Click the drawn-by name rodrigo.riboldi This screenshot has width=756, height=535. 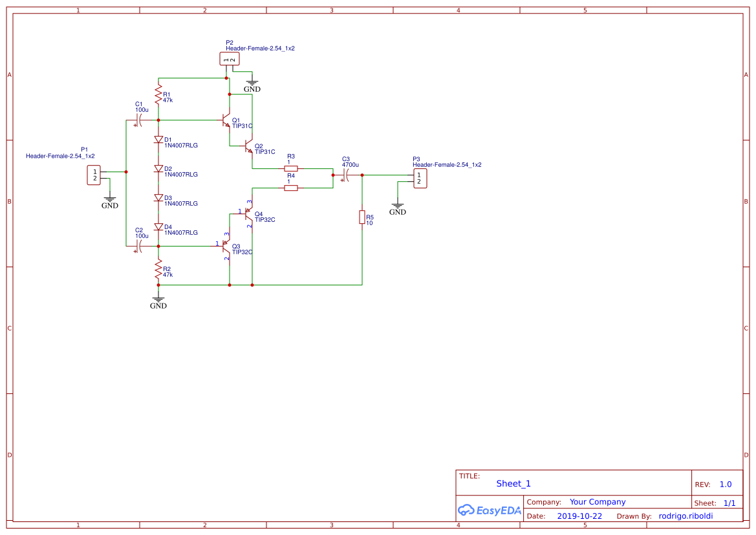click(686, 516)
